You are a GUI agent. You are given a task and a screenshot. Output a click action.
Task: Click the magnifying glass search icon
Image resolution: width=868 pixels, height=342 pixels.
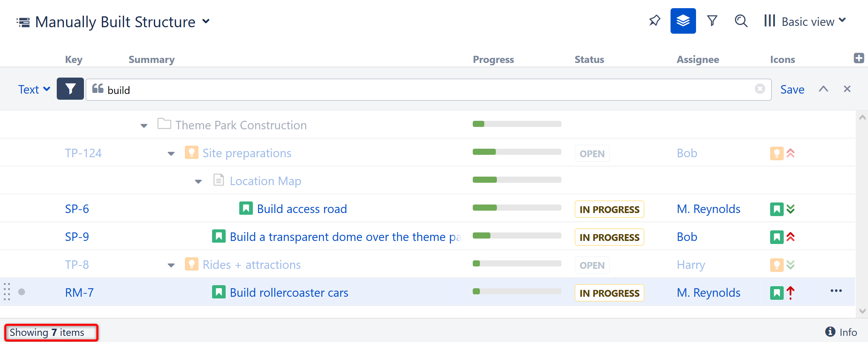point(741,21)
